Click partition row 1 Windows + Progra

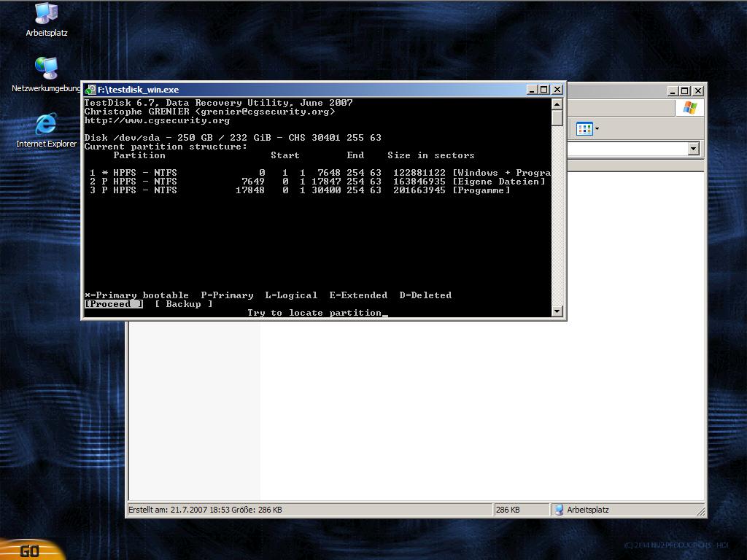click(x=318, y=172)
